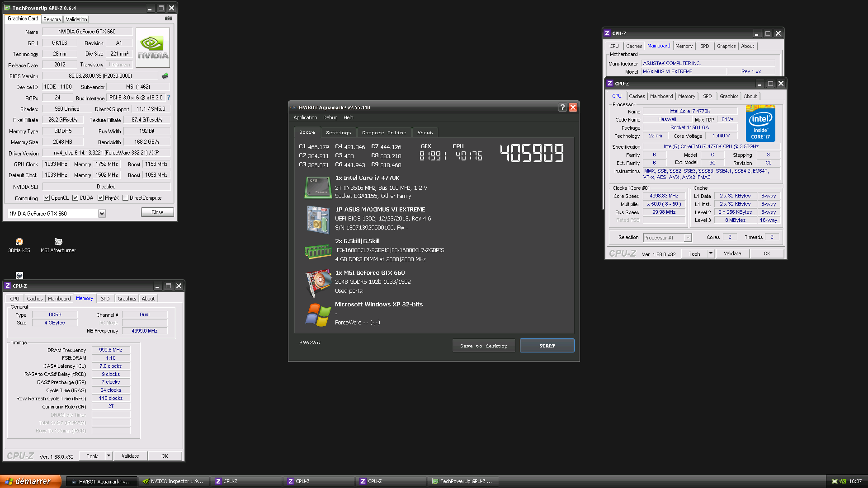The width and height of the screenshot is (868, 488).
Task: Open About tab in CPU-Z Mainboard window
Action: pyautogui.click(x=747, y=46)
